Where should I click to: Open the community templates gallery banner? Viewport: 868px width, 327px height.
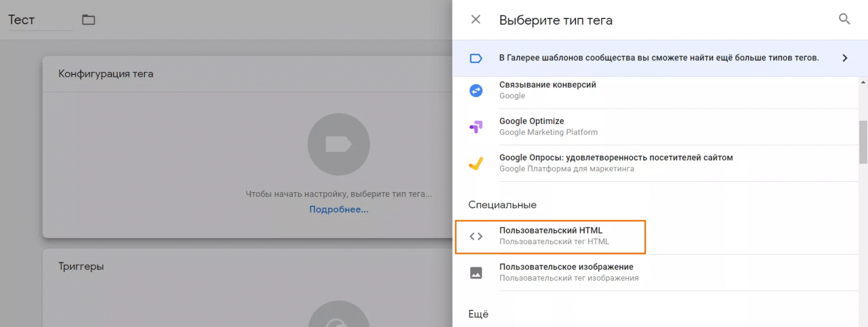click(x=660, y=58)
